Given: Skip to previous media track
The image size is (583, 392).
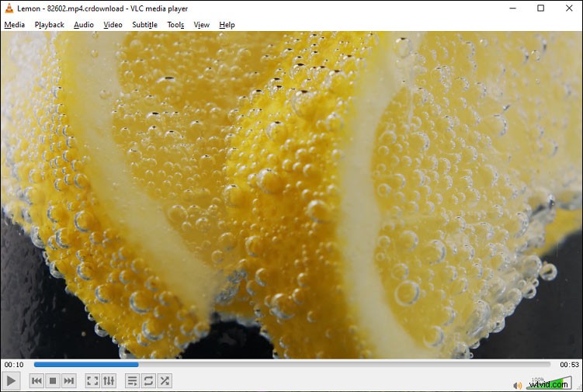Looking at the screenshot, I should (x=36, y=381).
